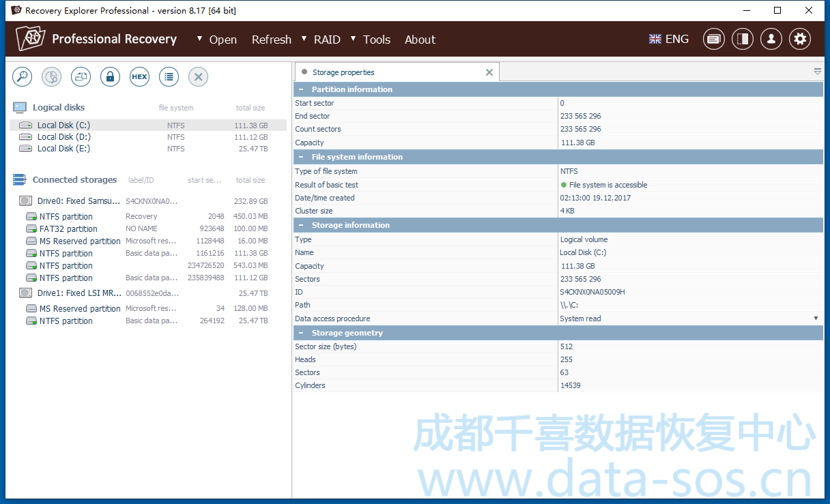Click the user account icon

click(771, 40)
